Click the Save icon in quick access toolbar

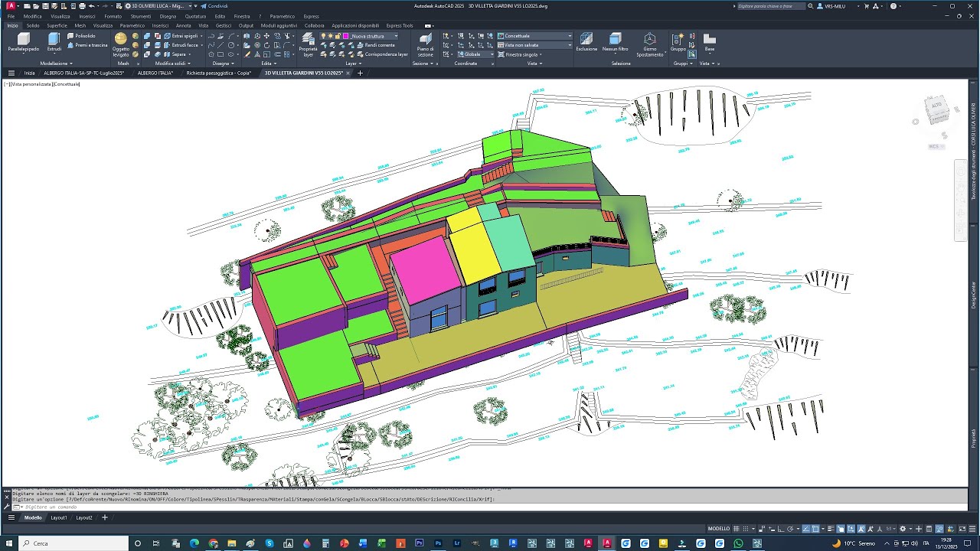point(45,6)
